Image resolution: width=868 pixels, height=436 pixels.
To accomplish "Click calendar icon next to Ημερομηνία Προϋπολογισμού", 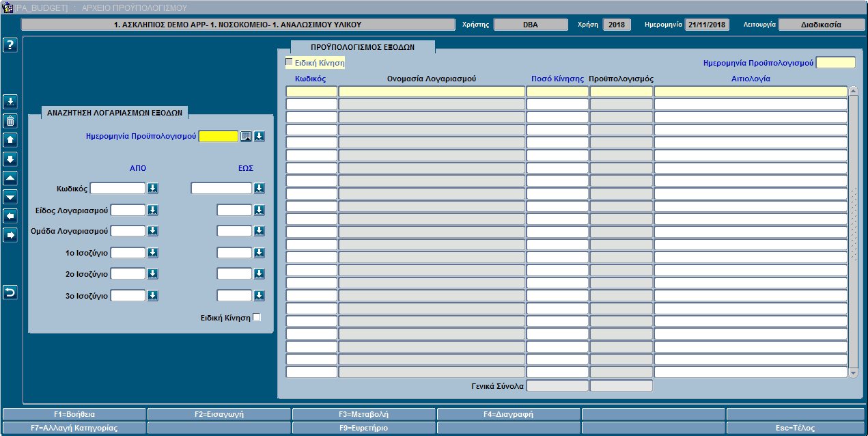I will [x=246, y=136].
